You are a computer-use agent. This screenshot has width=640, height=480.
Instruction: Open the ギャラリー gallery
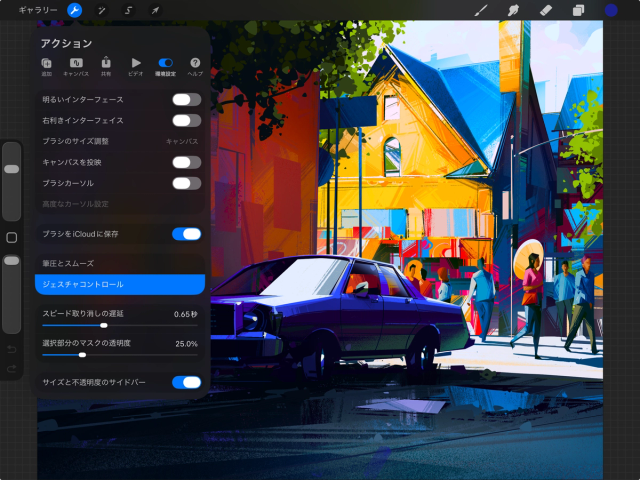[38, 10]
